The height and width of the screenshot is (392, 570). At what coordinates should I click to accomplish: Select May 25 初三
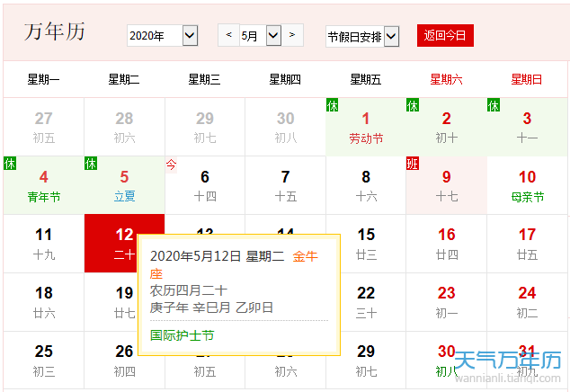44,361
